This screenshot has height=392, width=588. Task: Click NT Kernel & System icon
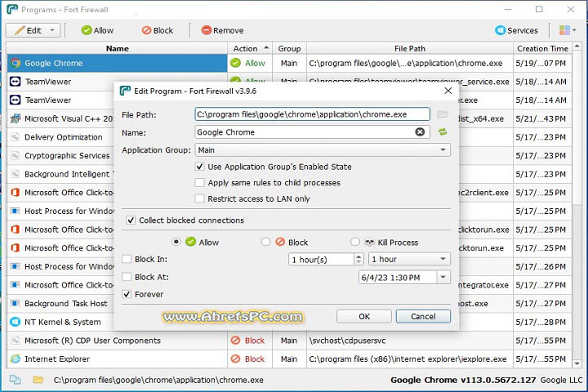(16, 322)
